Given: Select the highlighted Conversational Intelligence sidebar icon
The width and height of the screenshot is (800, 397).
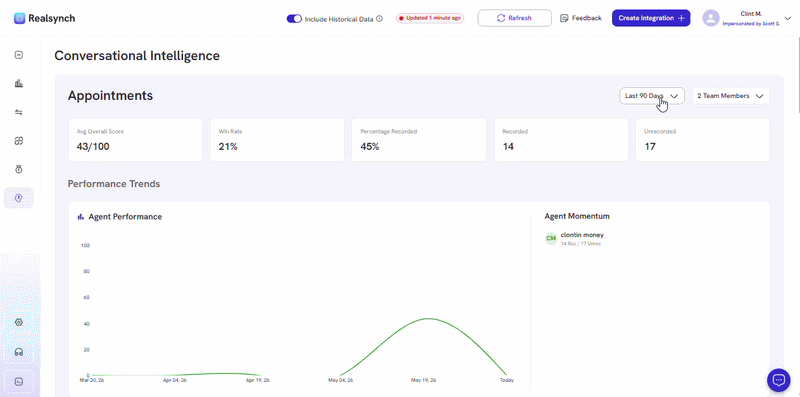Looking at the screenshot, I should coord(19,198).
